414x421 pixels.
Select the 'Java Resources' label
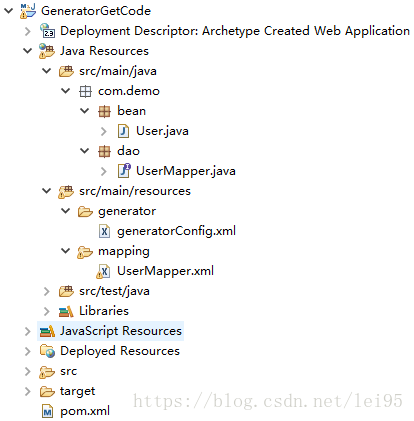[x=104, y=51]
